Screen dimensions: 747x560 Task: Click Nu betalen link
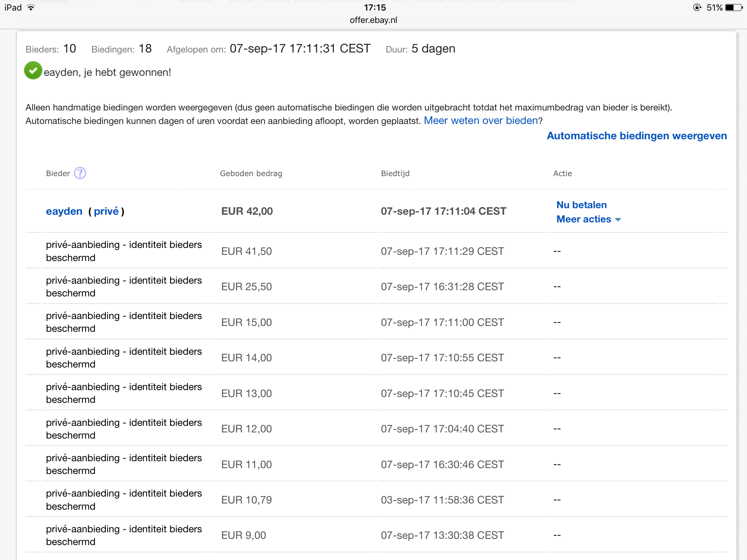point(581,205)
